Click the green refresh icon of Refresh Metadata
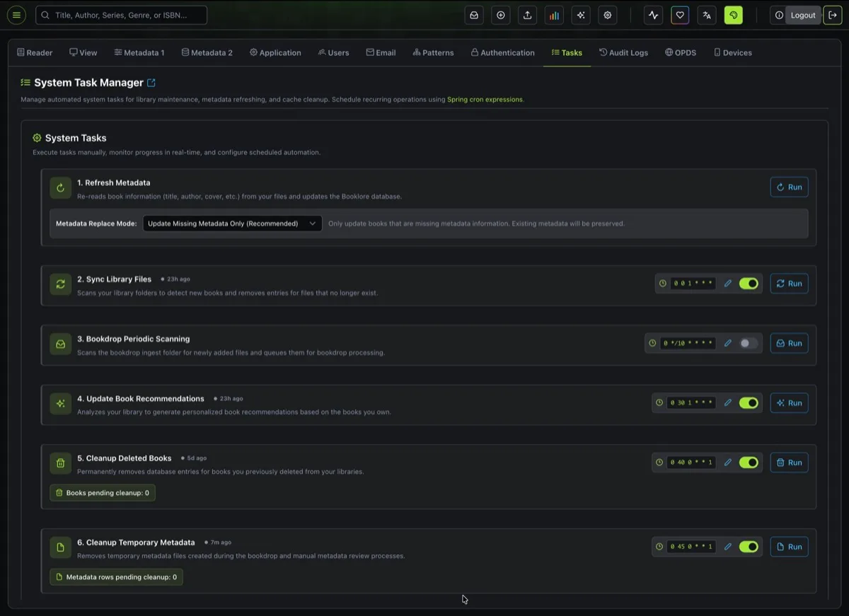 click(x=60, y=187)
